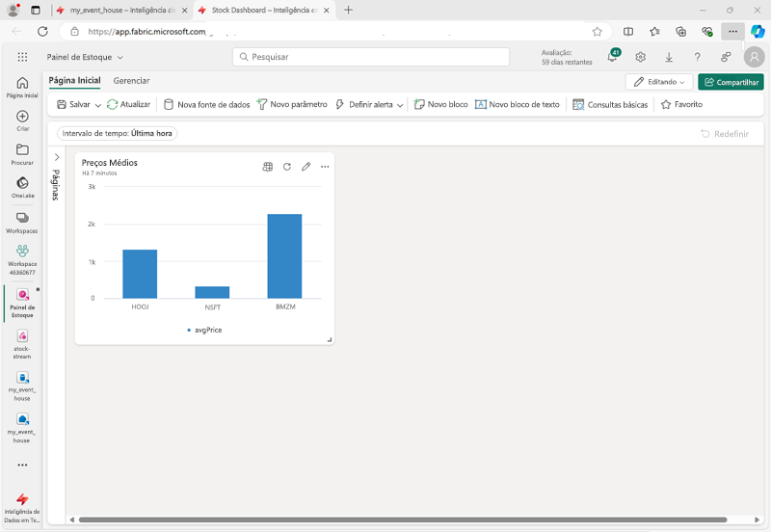This screenshot has width=771, height=532.
Task: Expand Definir alerta dropdown arrow
Action: (x=400, y=105)
